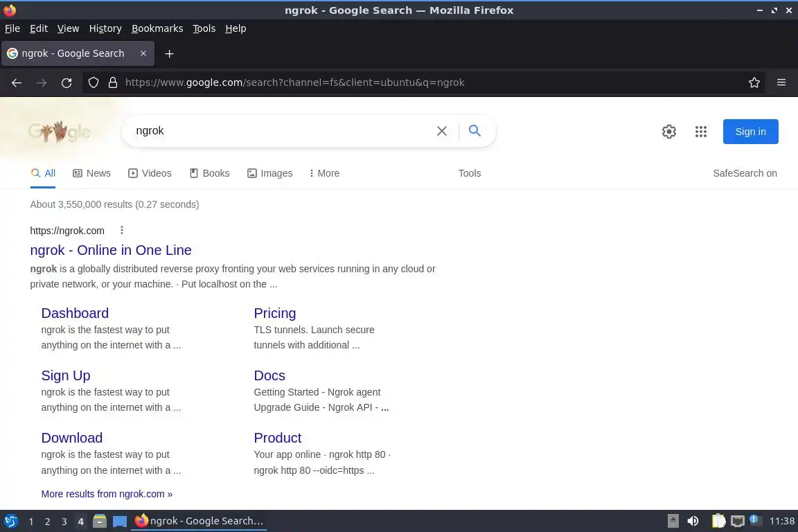This screenshot has height=532, width=798.
Task: Click the Firefox address bar URL
Action: point(295,82)
